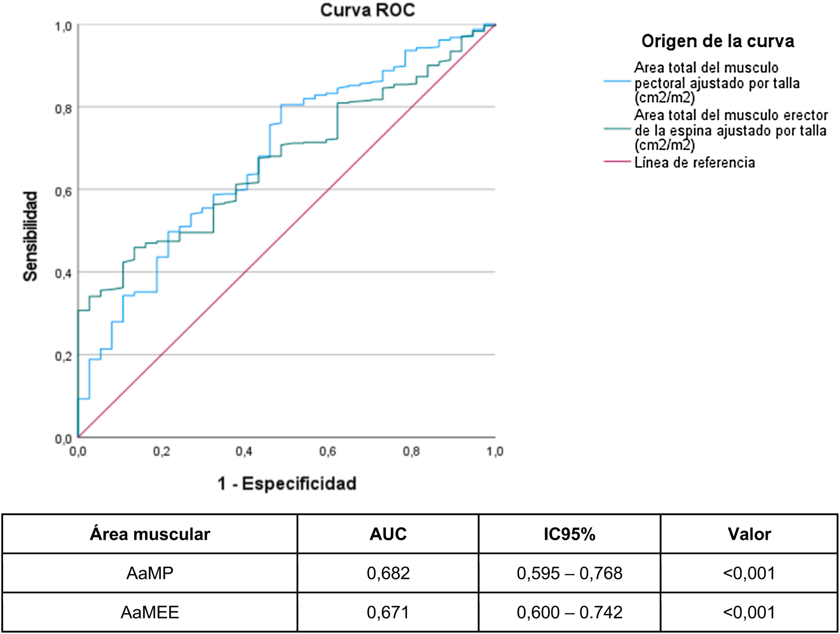Select the 'AaMP' row label cell
Image resolution: width=840 pixels, height=634 pixels.
150,573
